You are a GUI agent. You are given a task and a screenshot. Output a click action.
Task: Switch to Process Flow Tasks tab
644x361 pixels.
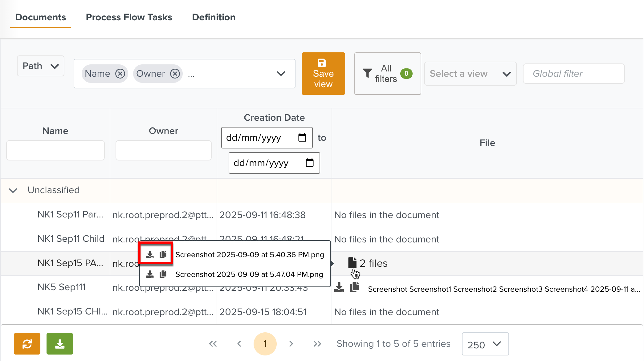[129, 17]
